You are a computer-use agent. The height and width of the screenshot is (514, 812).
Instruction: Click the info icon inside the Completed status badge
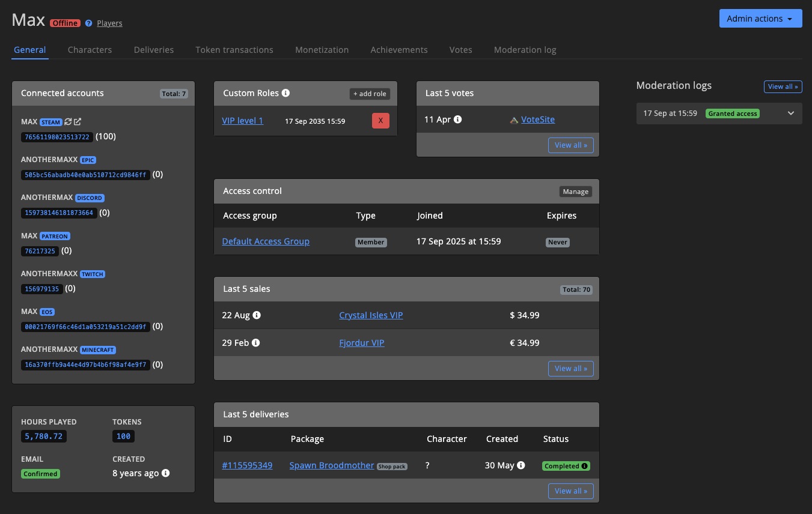pos(584,465)
